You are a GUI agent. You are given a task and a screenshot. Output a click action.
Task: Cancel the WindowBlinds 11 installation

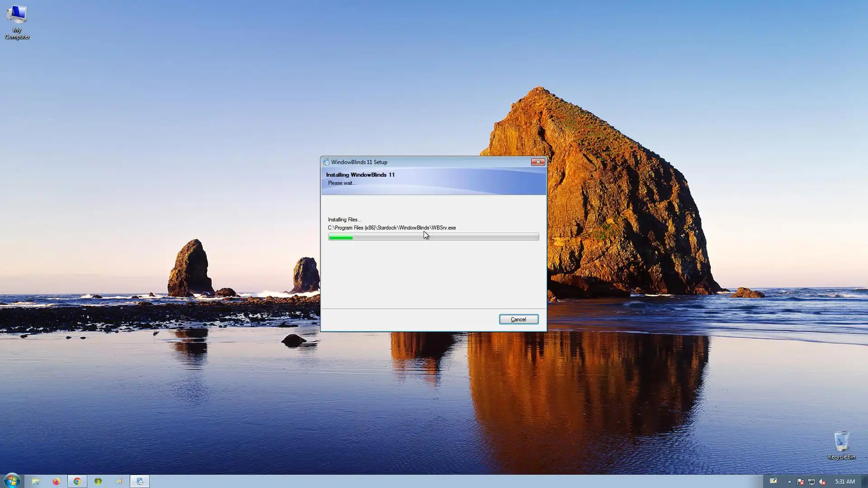point(519,319)
